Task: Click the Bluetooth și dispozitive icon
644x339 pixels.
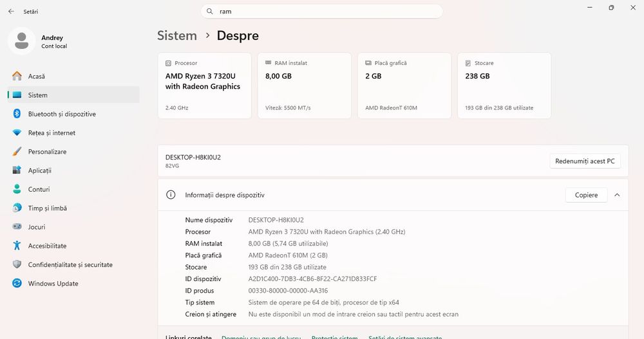Action: tap(17, 114)
